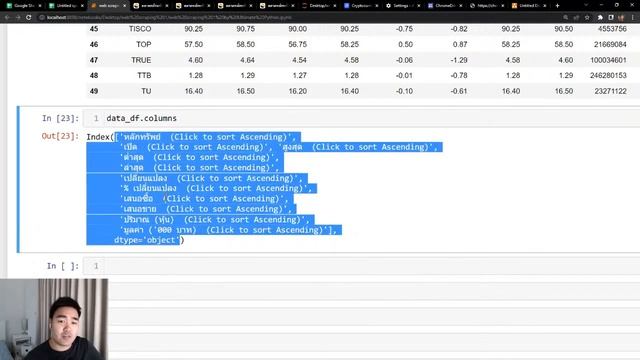This screenshot has width=640, height=360.
Task: Click the In [23]: prompt label
Action: point(60,118)
